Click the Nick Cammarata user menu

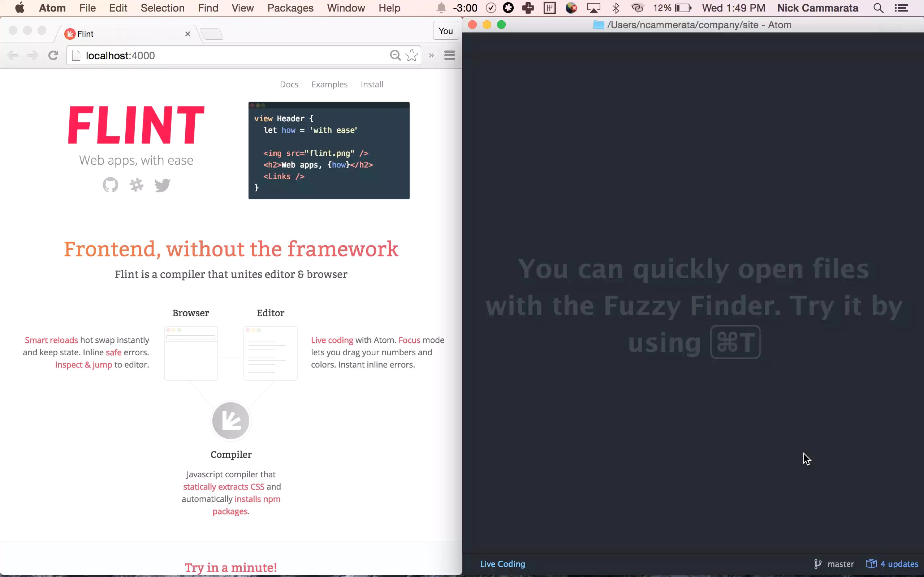coord(817,8)
